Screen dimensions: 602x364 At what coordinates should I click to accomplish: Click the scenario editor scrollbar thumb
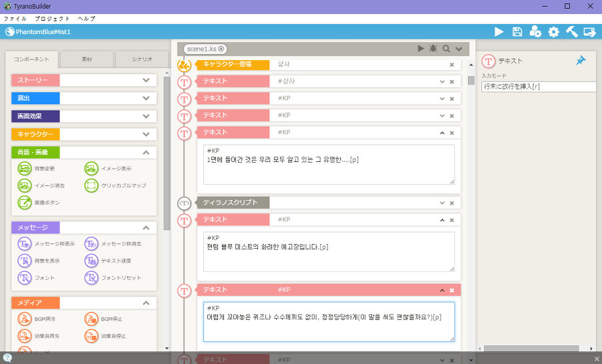[x=471, y=80]
